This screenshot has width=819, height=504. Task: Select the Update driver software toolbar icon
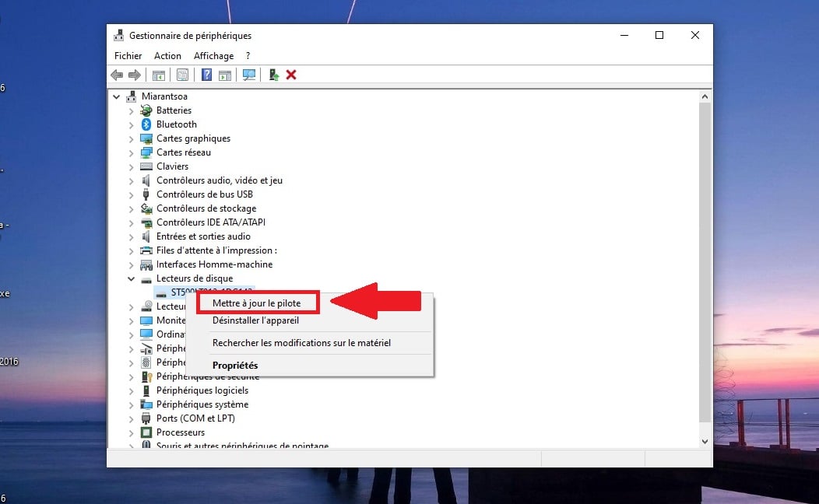click(x=272, y=75)
